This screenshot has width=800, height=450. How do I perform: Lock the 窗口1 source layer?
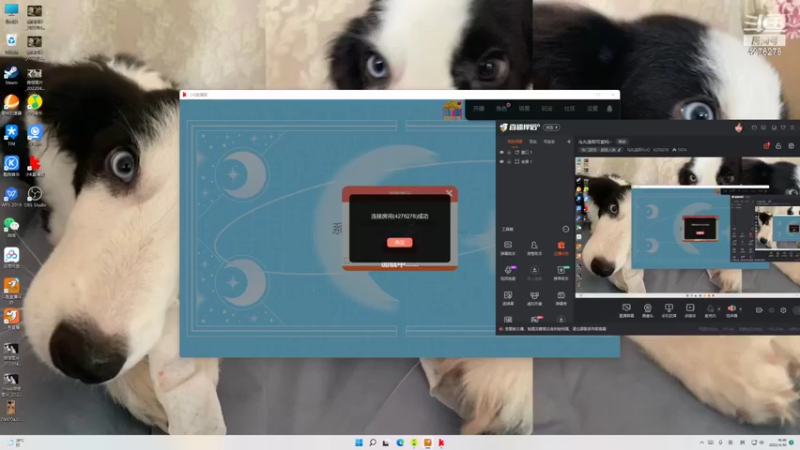click(x=509, y=153)
